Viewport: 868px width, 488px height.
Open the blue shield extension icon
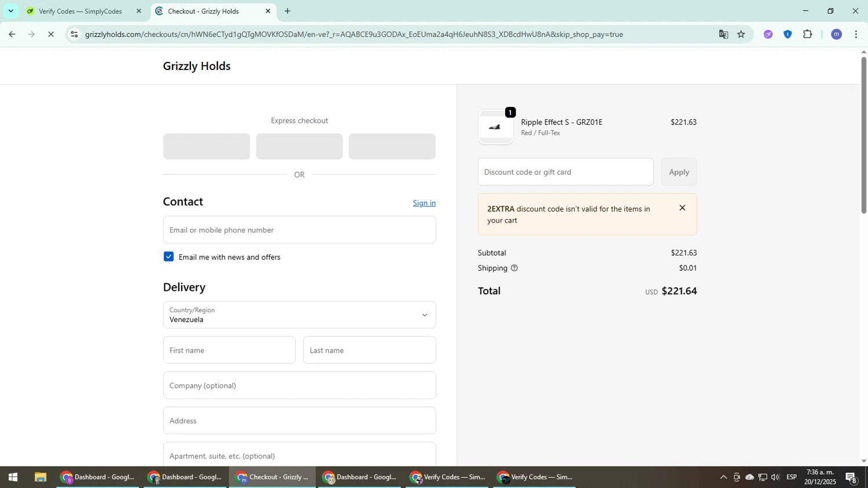[788, 34]
